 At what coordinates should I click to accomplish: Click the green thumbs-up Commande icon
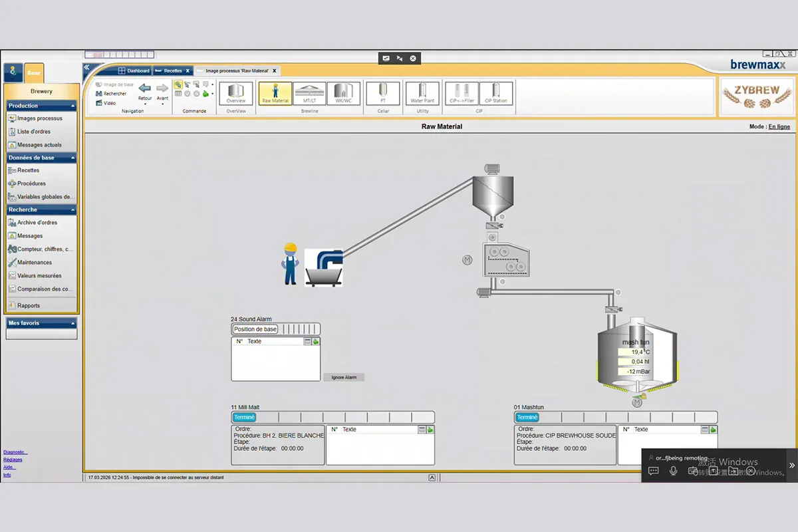click(205, 94)
